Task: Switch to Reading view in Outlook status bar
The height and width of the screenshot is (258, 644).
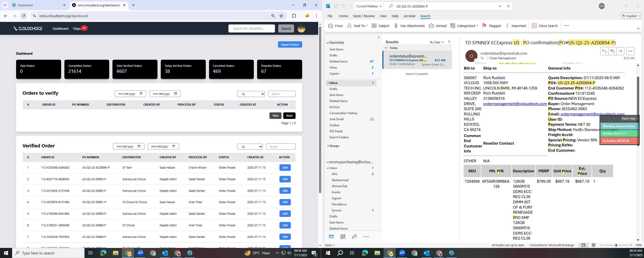Action: pyautogui.click(x=593, y=245)
